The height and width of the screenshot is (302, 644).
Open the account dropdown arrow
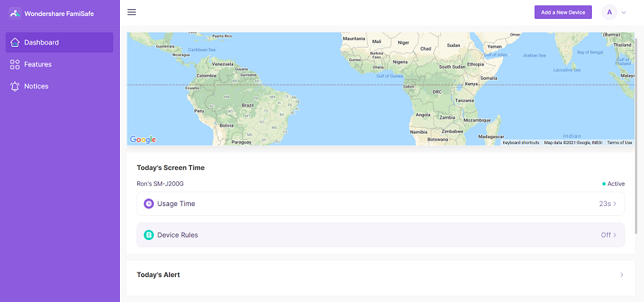tap(624, 12)
